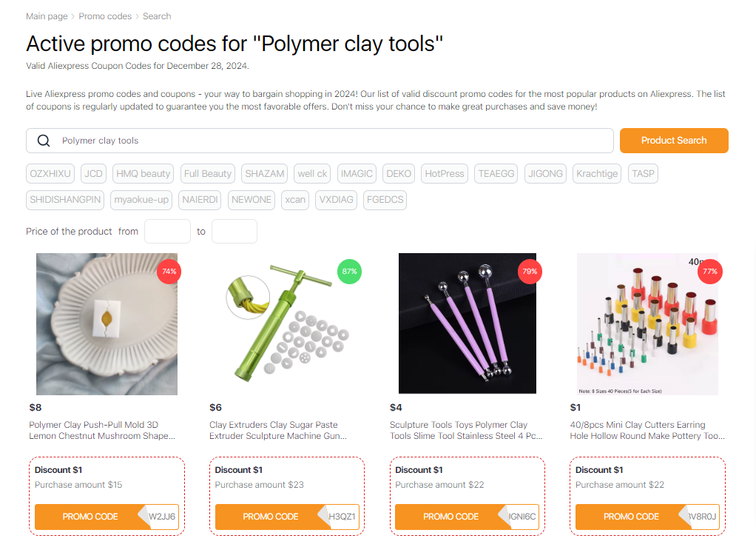
Task: Click the magnifying glass search icon
Action: click(44, 141)
